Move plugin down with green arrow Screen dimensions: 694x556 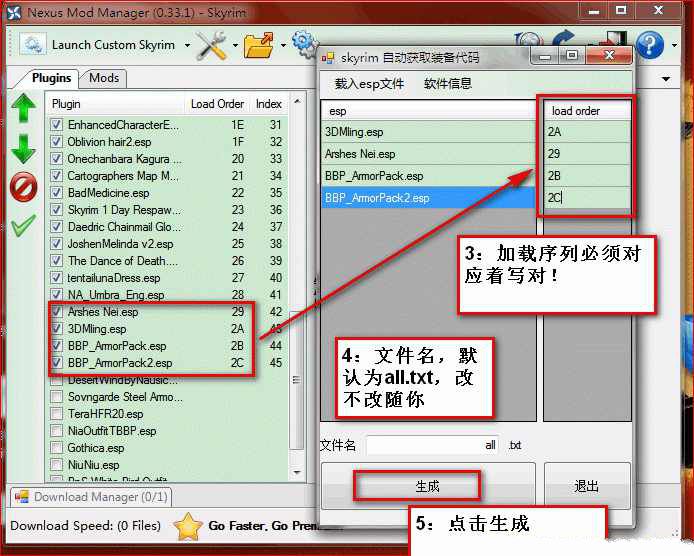23,149
